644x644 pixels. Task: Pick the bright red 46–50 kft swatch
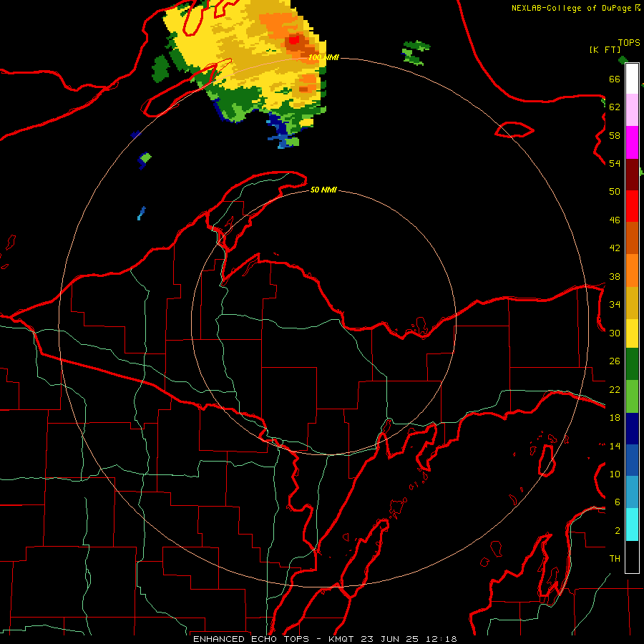coord(632,206)
